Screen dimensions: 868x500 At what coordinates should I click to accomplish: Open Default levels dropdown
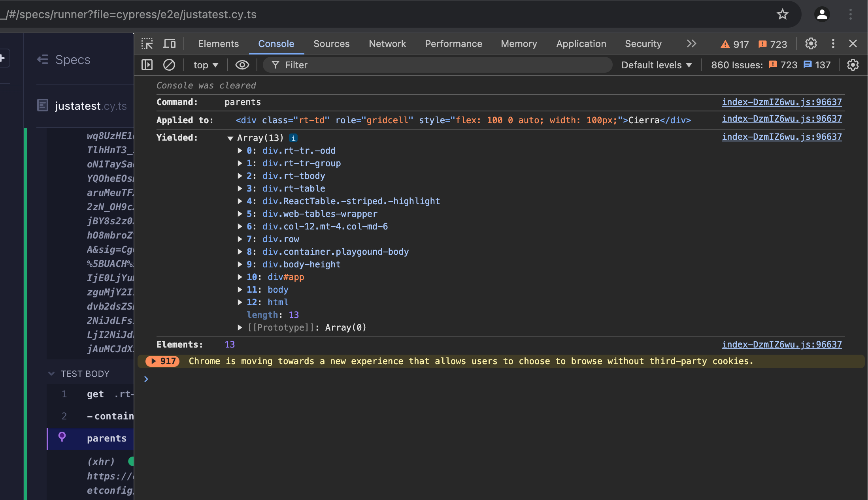[656, 65]
